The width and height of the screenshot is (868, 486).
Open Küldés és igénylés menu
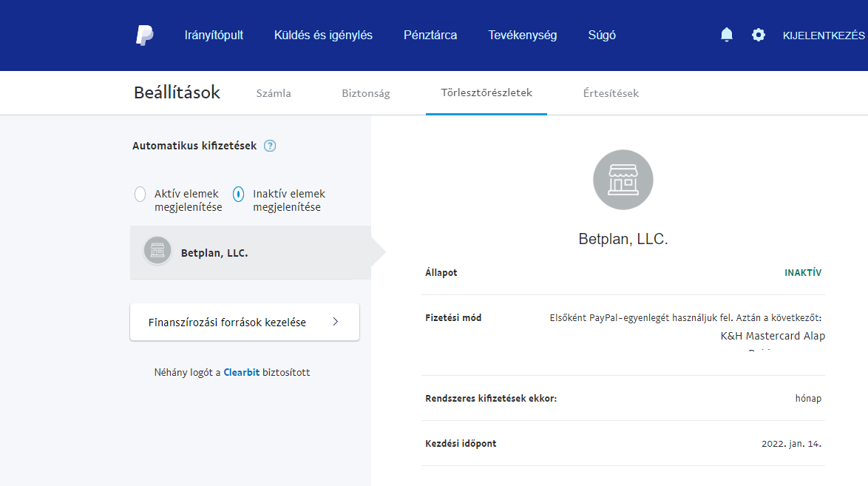pyautogui.click(x=323, y=35)
